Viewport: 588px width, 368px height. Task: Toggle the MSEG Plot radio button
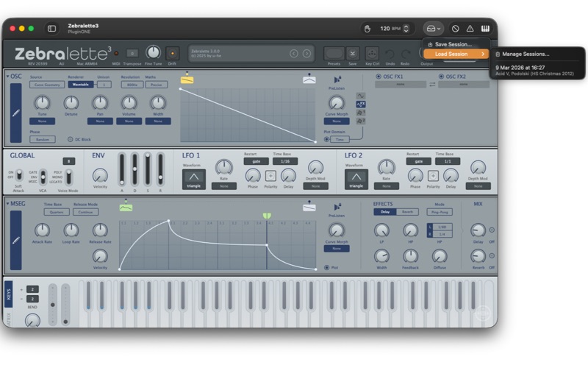(326, 267)
